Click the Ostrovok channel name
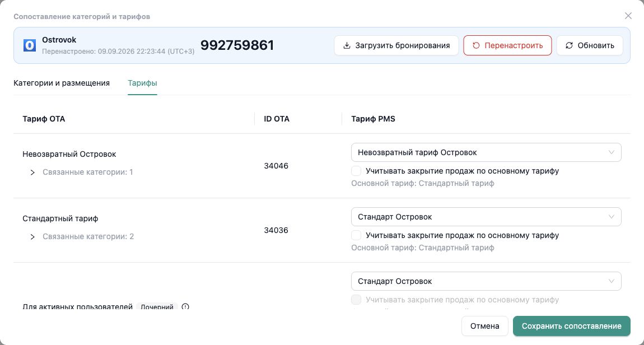The height and width of the screenshot is (345, 644). (59, 40)
